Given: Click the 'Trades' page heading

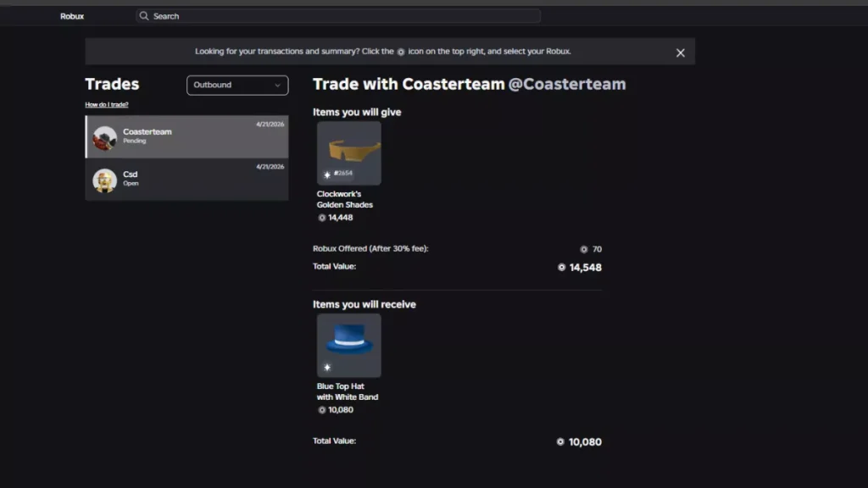Looking at the screenshot, I should (x=112, y=84).
